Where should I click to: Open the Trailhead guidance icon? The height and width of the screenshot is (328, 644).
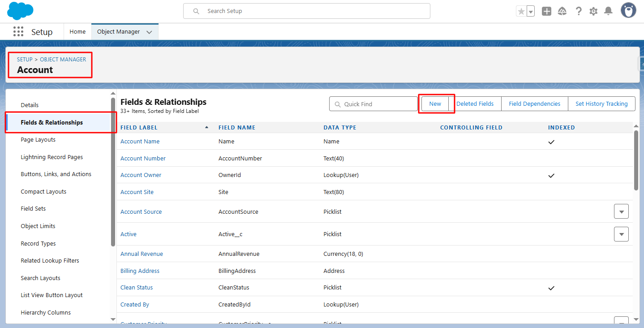(x=562, y=12)
